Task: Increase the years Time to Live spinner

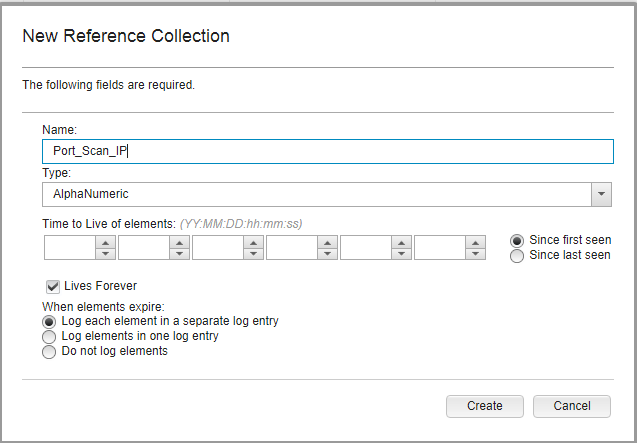Action: click(x=106, y=242)
